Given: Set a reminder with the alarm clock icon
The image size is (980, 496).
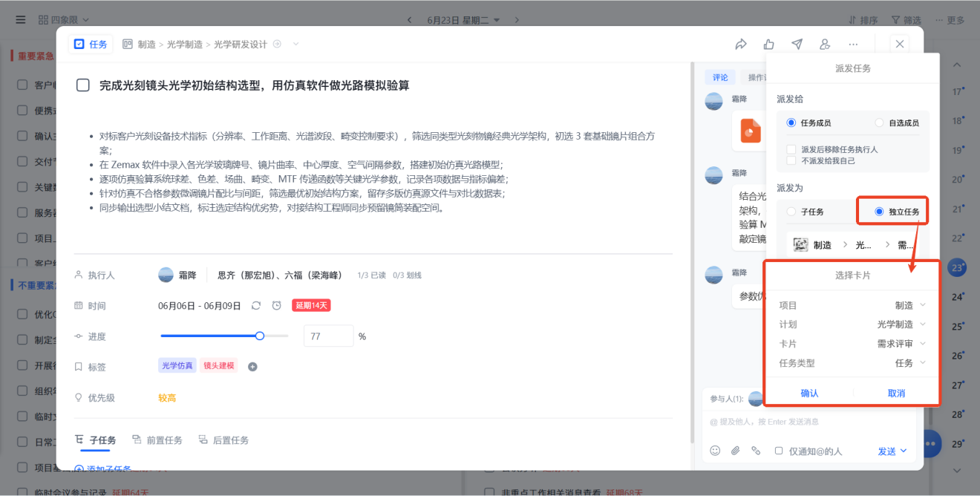Looking at the screenshot, I should tap(276, 305).
